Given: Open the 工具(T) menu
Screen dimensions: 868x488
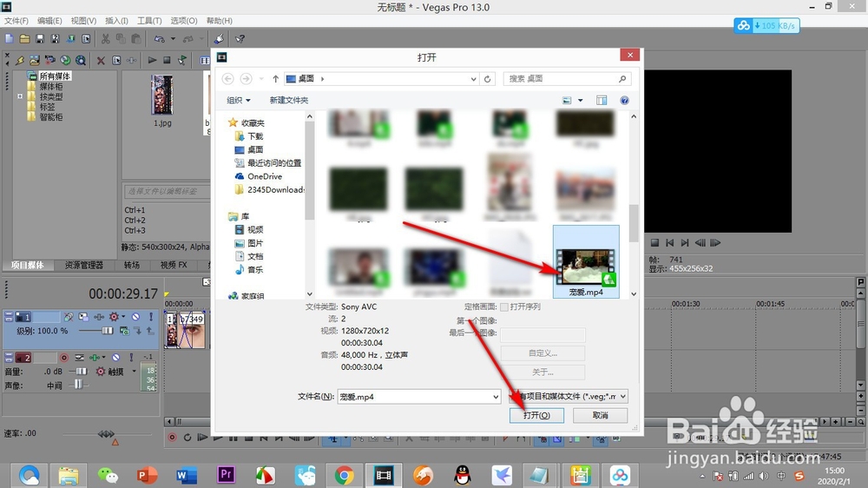Looking at the screenshot, I should click(x=149, y=21).
